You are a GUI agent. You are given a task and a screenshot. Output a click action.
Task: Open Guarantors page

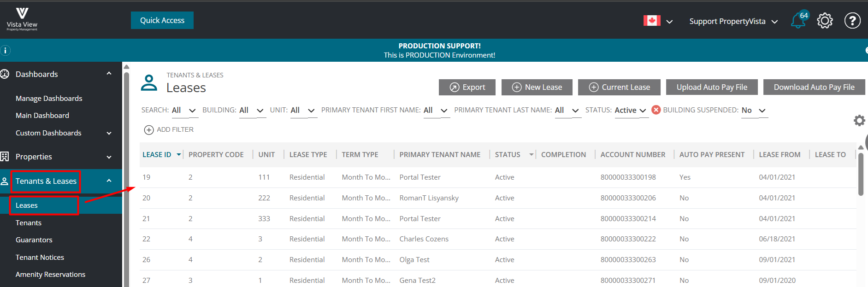tap(34, 240)
